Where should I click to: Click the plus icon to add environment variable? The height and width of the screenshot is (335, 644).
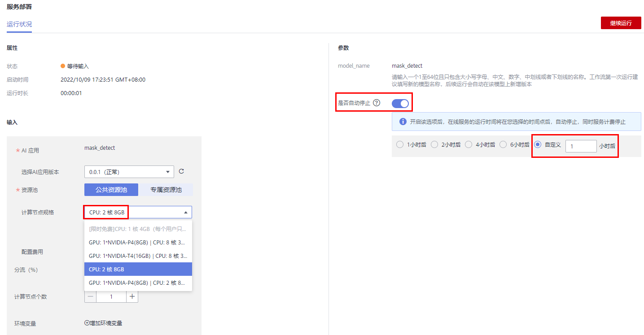87,323
